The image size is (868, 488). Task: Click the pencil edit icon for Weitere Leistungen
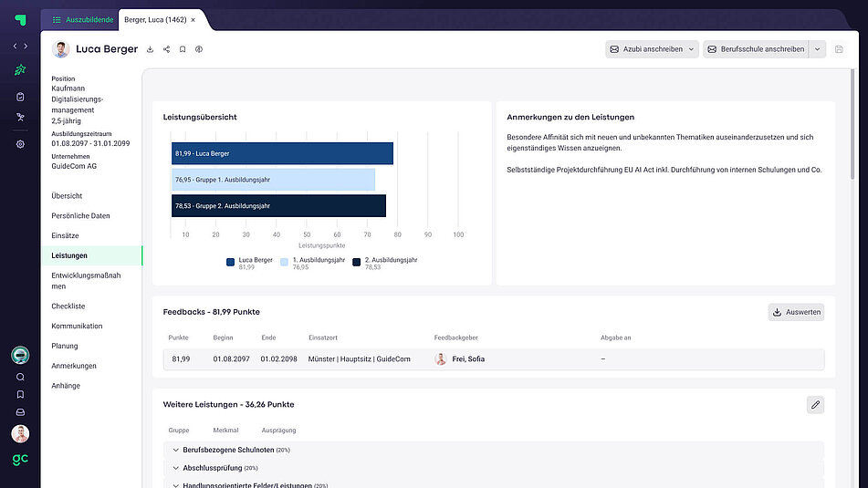(815, 404)
